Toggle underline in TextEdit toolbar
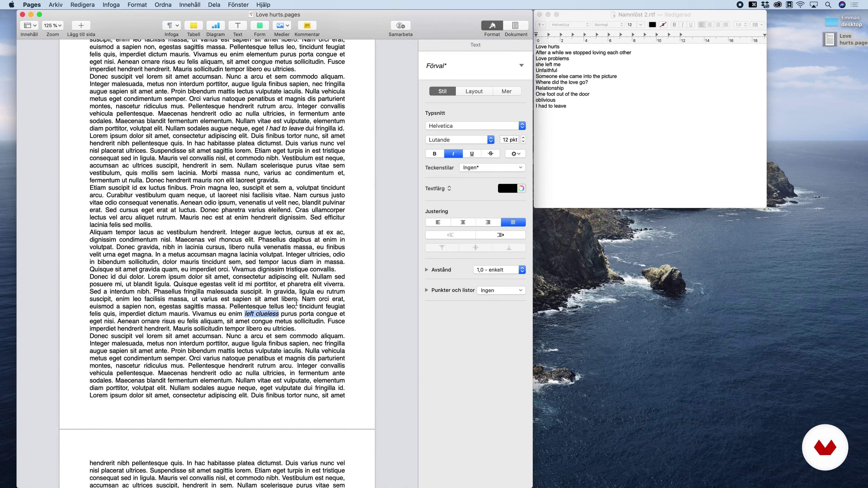 click(691, 25)
